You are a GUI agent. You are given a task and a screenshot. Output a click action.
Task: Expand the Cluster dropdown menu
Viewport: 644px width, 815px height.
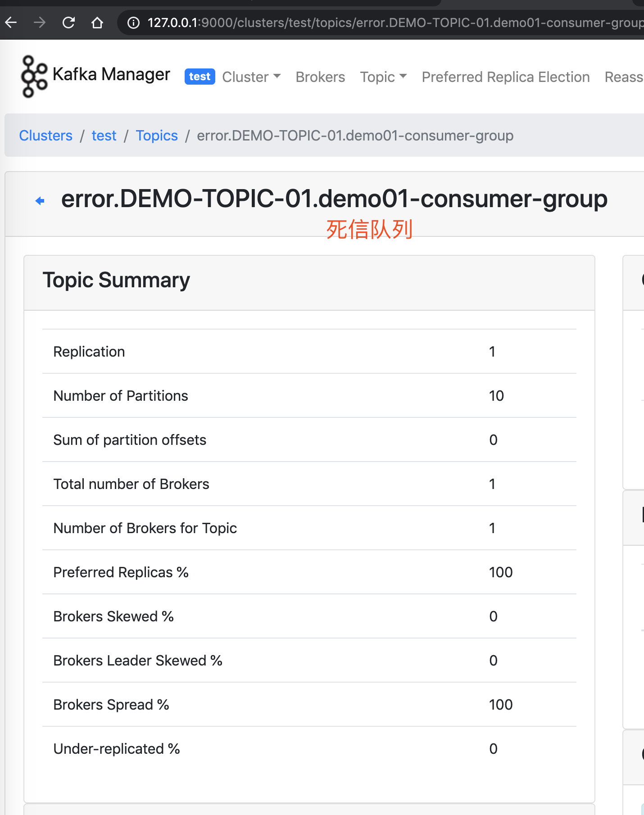251,77
